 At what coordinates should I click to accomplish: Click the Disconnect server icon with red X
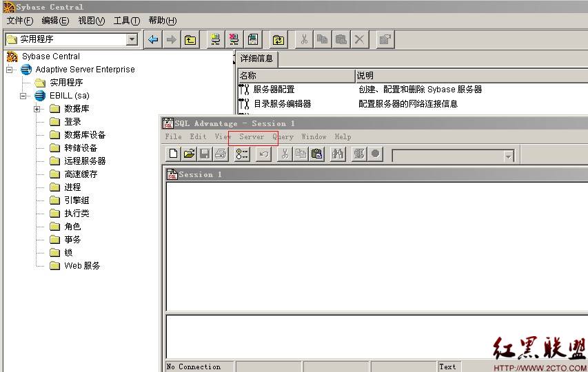[x=234, y=39]
